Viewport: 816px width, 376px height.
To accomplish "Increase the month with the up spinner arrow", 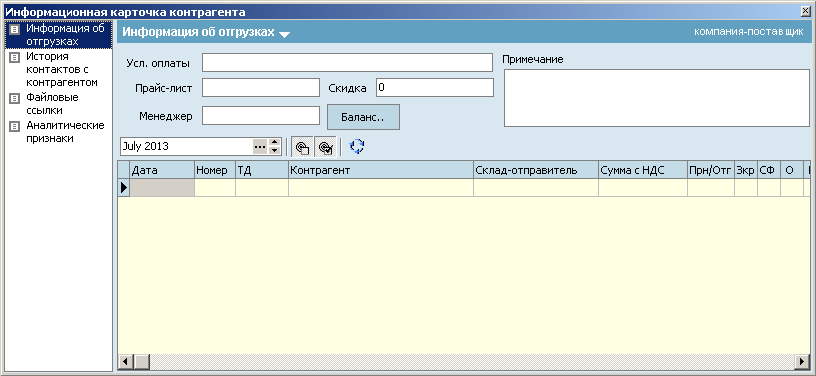I will (x=275, y=142).
